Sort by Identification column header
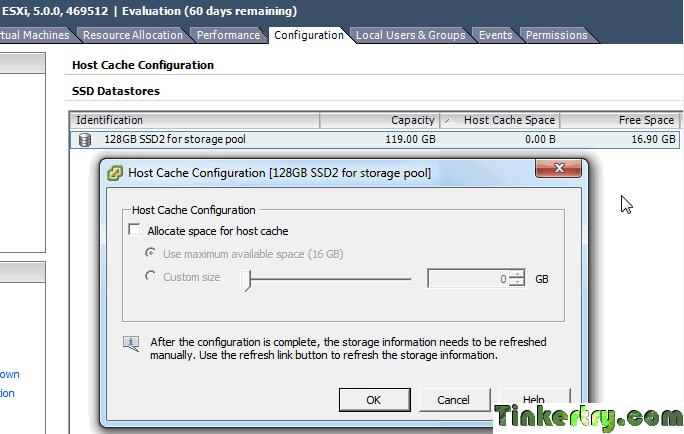The image size is (684, 434). coord(195,120)
